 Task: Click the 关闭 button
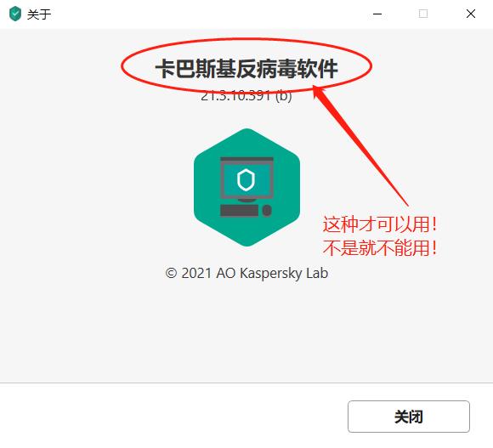point(409,417)
